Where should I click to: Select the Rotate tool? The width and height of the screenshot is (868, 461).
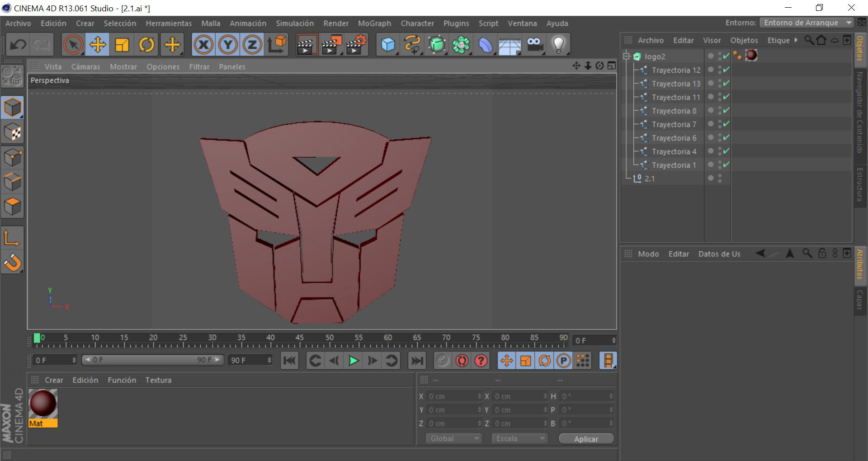tap(146, 45)
